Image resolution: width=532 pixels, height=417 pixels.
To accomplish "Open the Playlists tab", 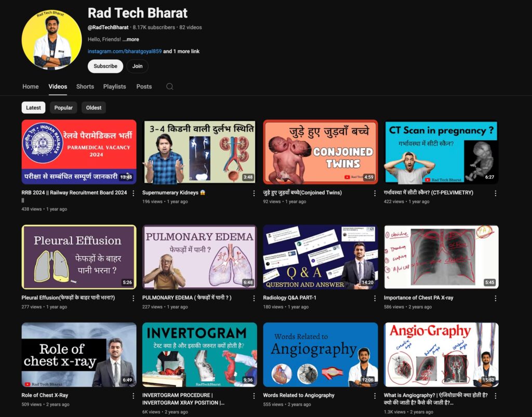I will pyautogui.click(x=115, y=86).
